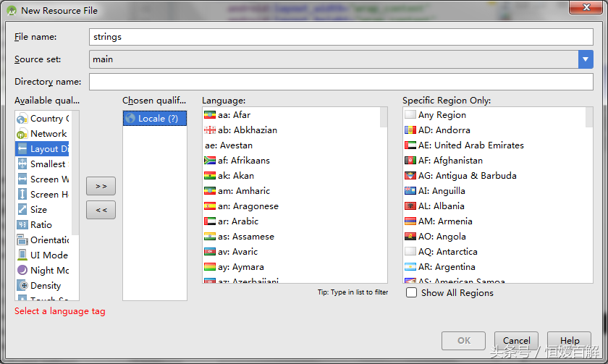Select the Layout Direction qualifier icon
Screen dimensions: 608x364
[x=22, y=149]
